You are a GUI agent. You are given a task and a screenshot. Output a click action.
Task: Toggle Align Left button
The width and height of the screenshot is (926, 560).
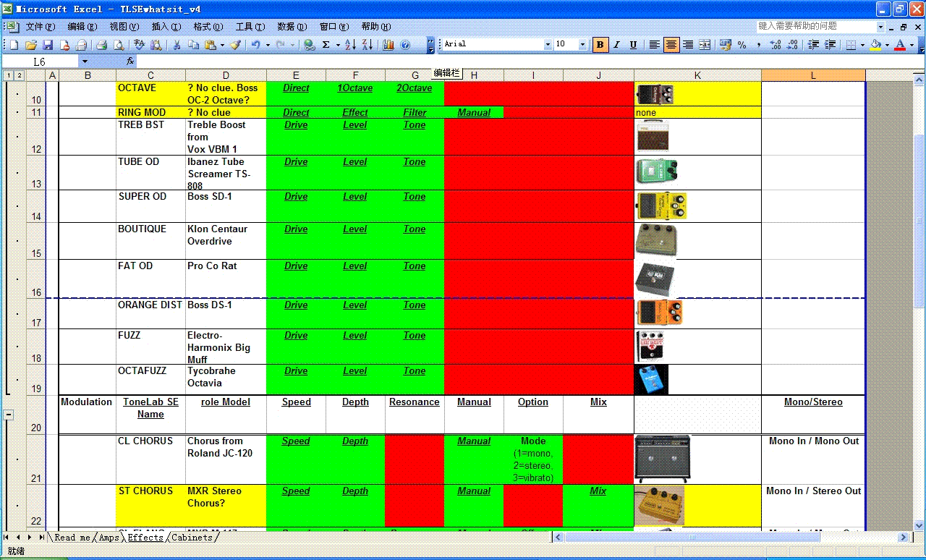pos(655,45)
